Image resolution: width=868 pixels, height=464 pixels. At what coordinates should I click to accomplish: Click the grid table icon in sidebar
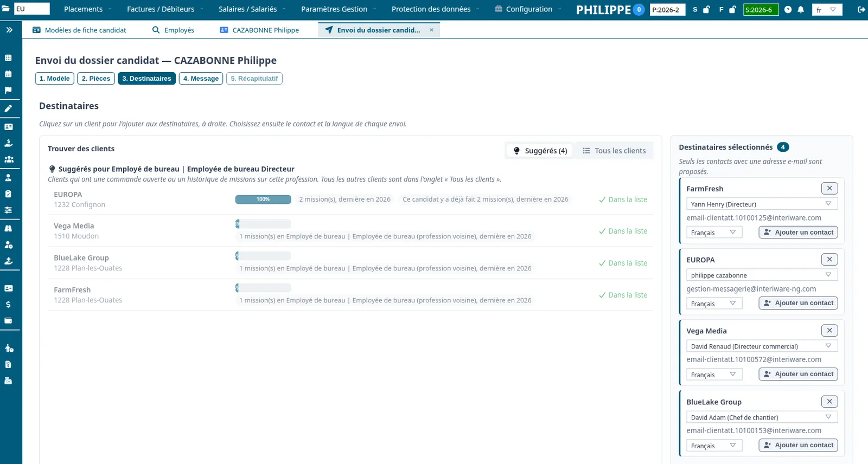coord(8,57)
